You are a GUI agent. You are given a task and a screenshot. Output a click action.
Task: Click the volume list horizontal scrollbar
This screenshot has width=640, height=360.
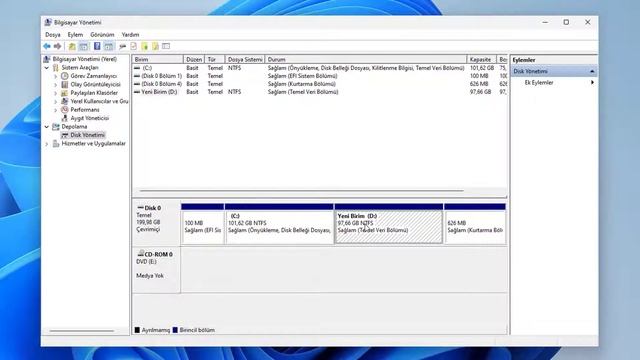(x=302, y=191)
